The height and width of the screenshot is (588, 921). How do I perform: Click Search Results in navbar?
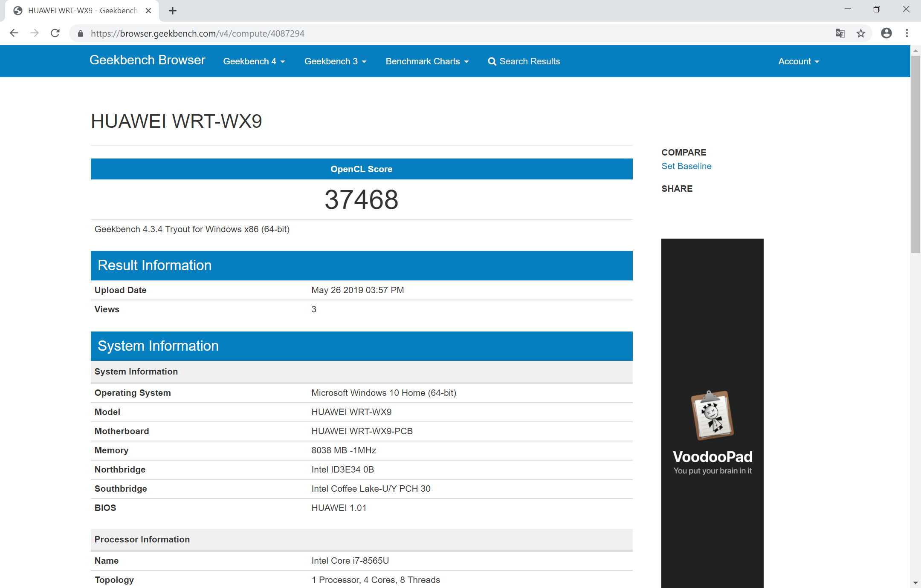point(524,61)
